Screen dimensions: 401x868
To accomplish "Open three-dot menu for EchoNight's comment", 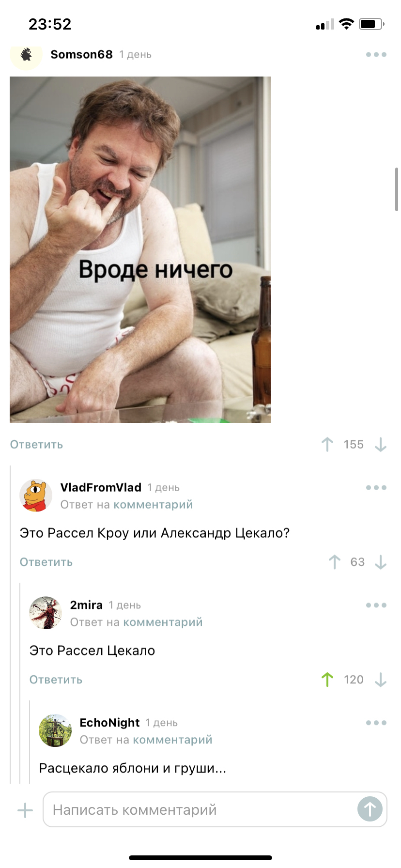I will click(376, 723).
